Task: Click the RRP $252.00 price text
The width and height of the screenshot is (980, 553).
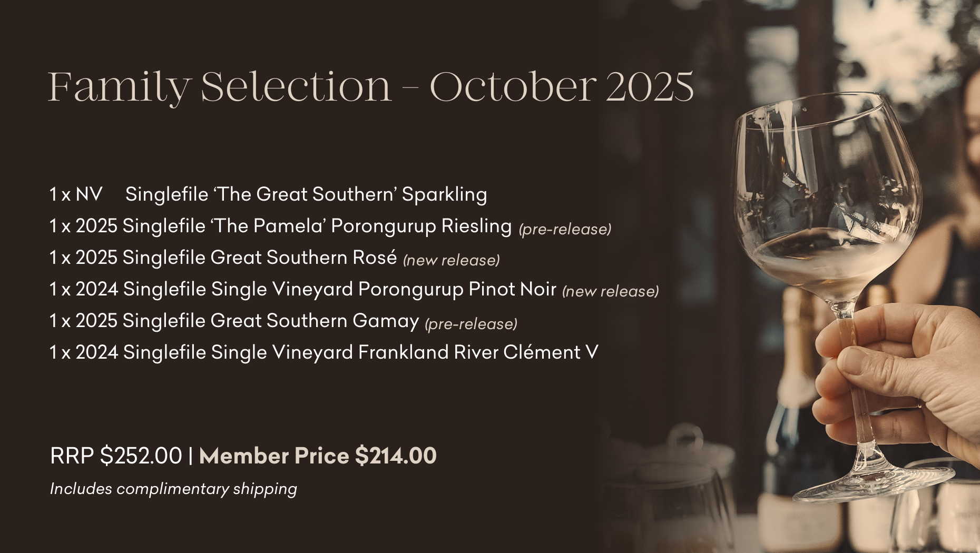Action: tap(116, 456)
